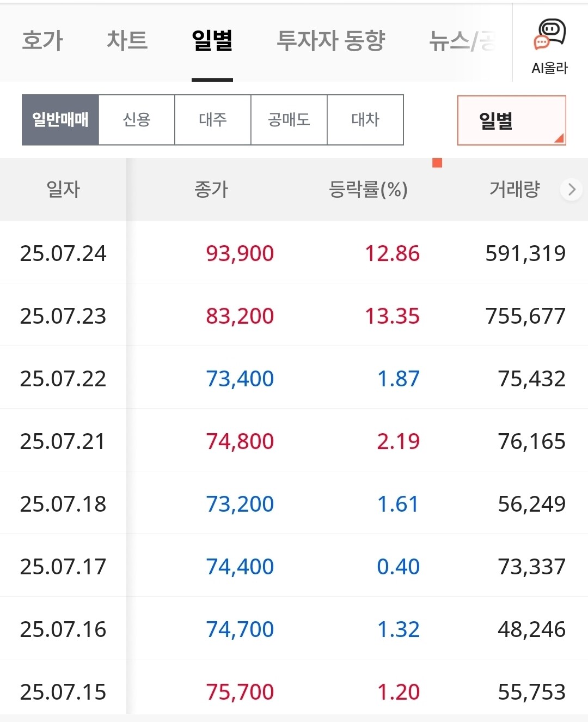
Task: Switch to 대주 trading filter
Action: pos(213,120)
